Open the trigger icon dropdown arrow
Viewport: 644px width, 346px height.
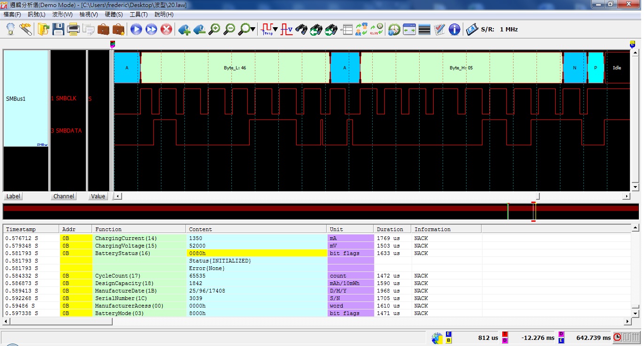(x=276, y=30)
